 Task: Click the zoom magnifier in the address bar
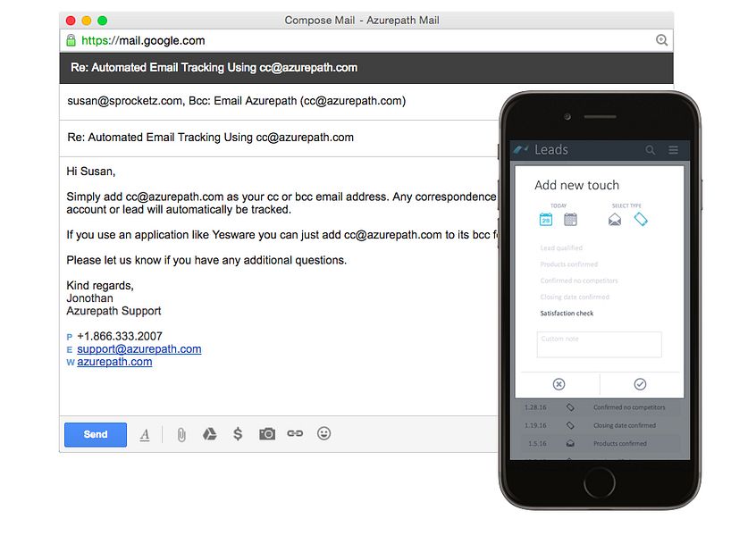pyautogui.click(x=661, y=40)
